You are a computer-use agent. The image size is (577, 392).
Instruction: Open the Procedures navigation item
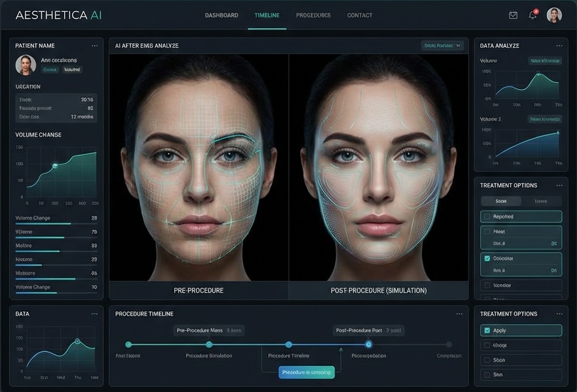click(312, 15)
